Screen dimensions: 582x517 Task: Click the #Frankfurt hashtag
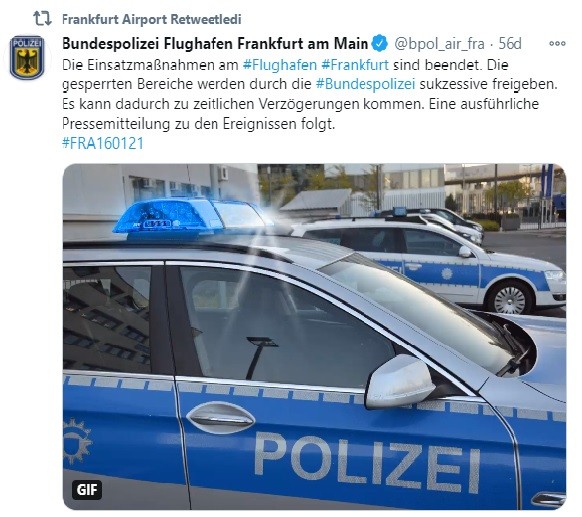(355, 65)
